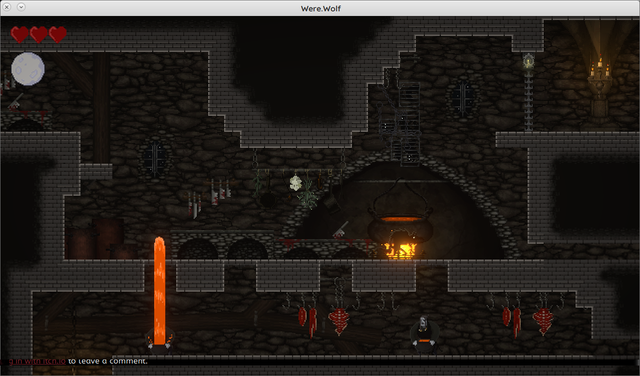
Task: Click the third red heart icon
Action: [x=58, y=35]
